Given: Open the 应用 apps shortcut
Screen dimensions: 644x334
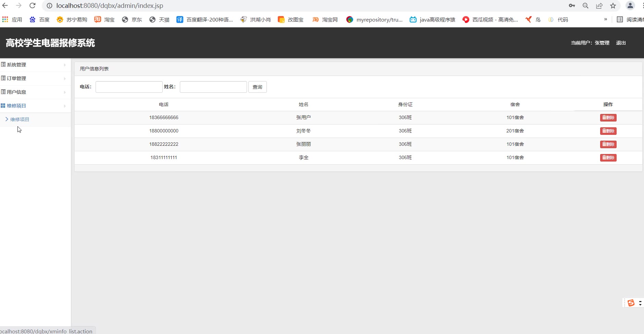Looking at the screenshot, I should click(x=12, y=20).
